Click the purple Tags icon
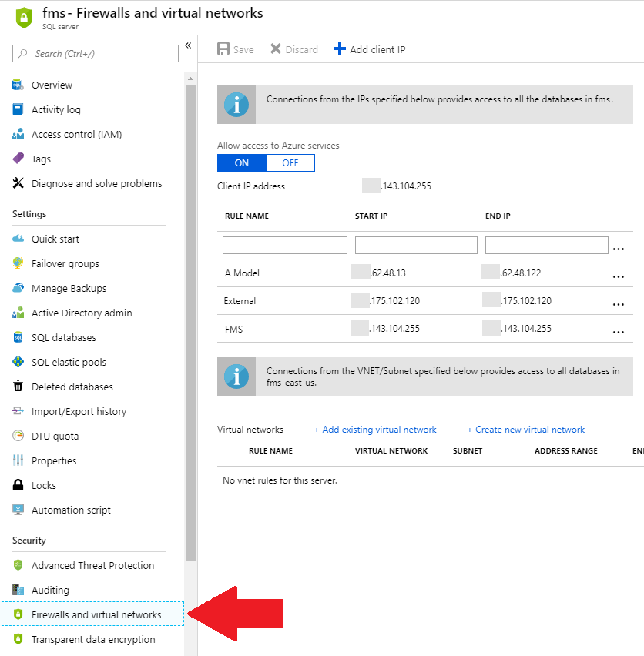 pos(18,159)
